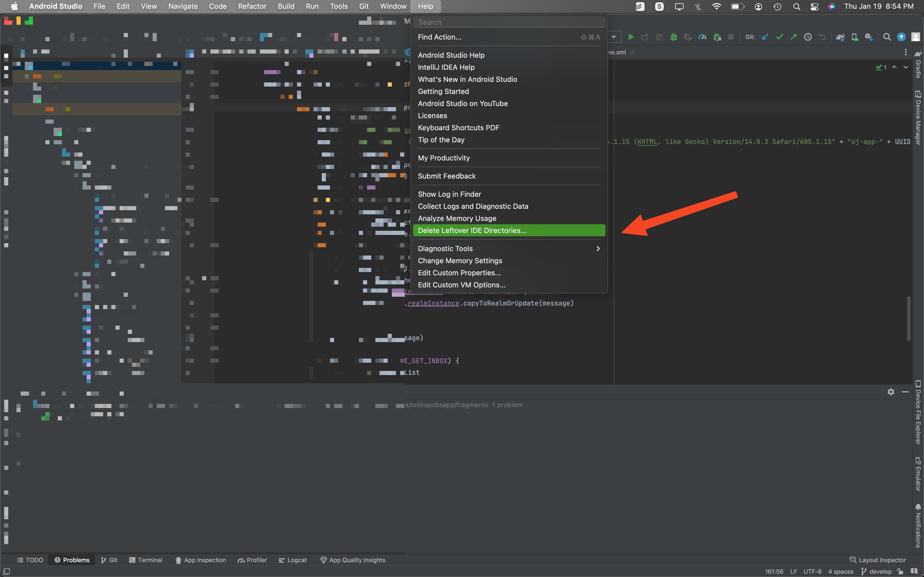The height and width of the screenshot is (577, 924).
Task: Push changes with Git push arrow
Action: (x=793, y=37)
